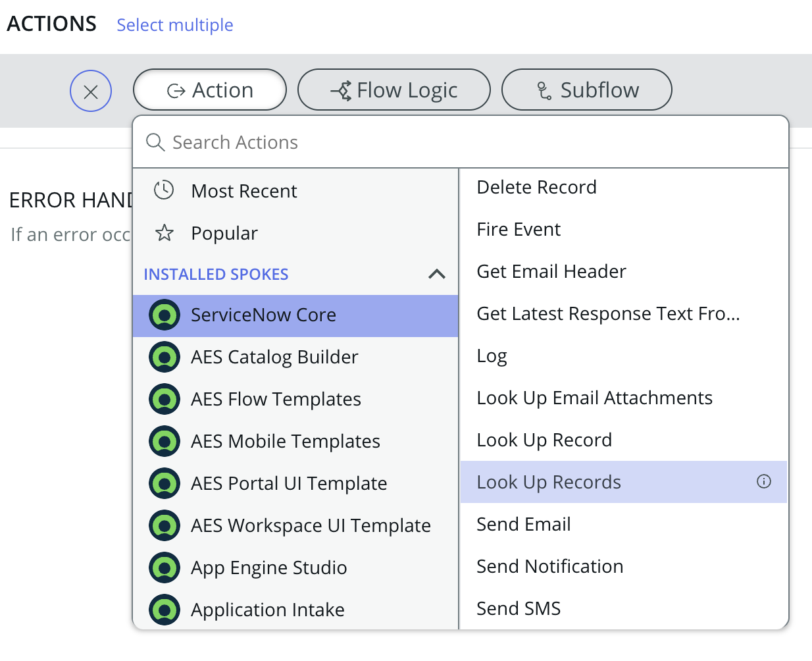The image size is (812, 661).
Task: Click the magnifier icon in search box
Action: (x=155, y=142)
